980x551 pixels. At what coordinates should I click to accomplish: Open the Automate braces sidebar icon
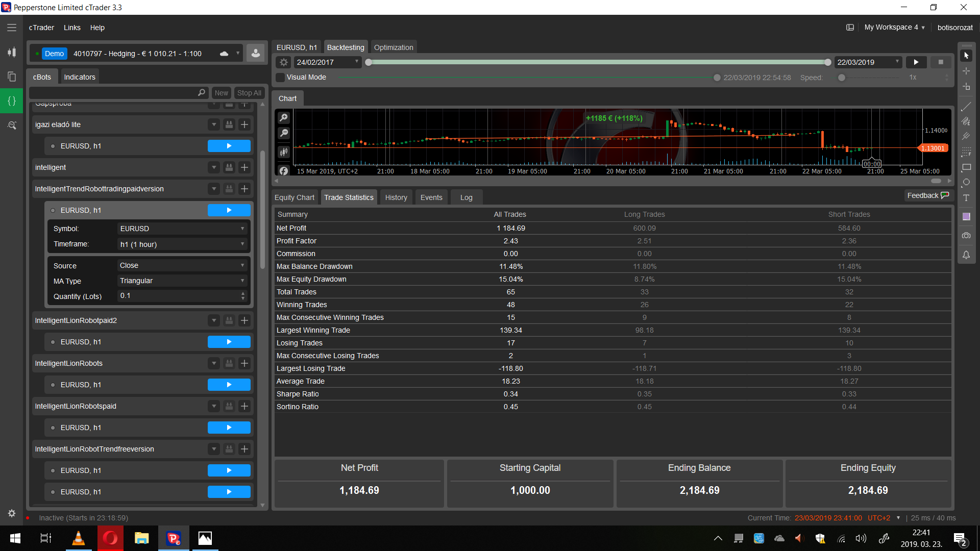coord(12,101)
